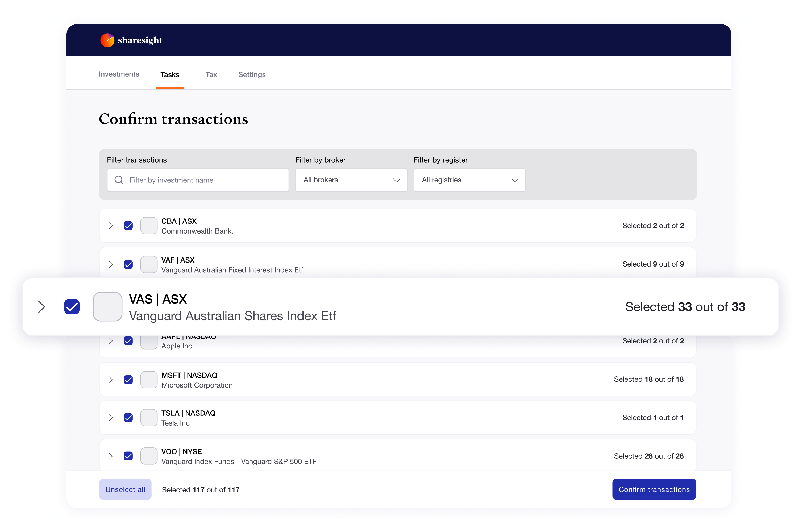Click the Filter transactions label

[137, 160]
